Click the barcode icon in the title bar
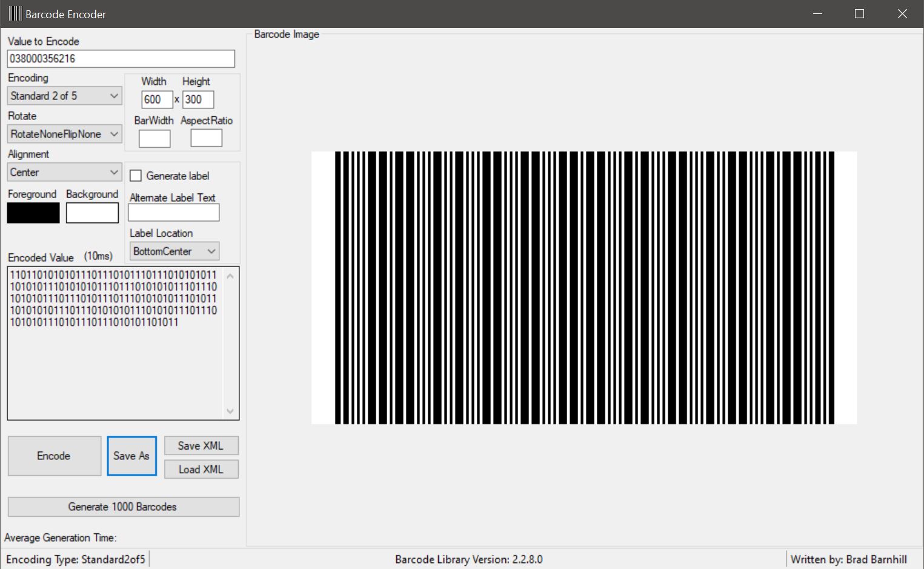924x569 pixels. (12, 13)
